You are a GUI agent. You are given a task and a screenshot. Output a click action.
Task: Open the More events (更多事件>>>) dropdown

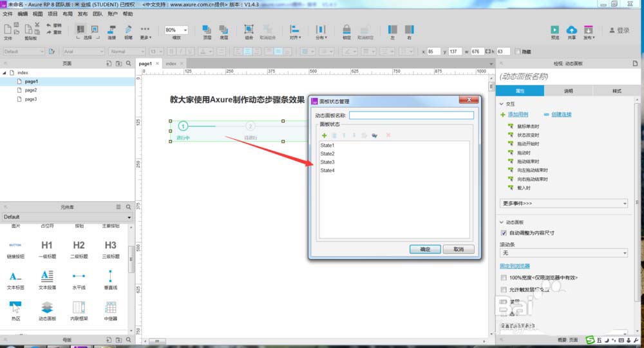coord(563,204)
